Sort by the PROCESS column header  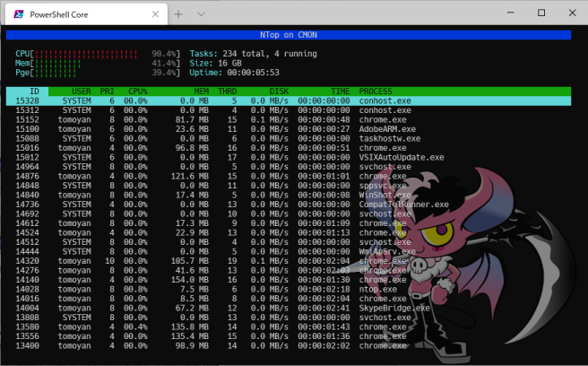(x=376, y=91)
